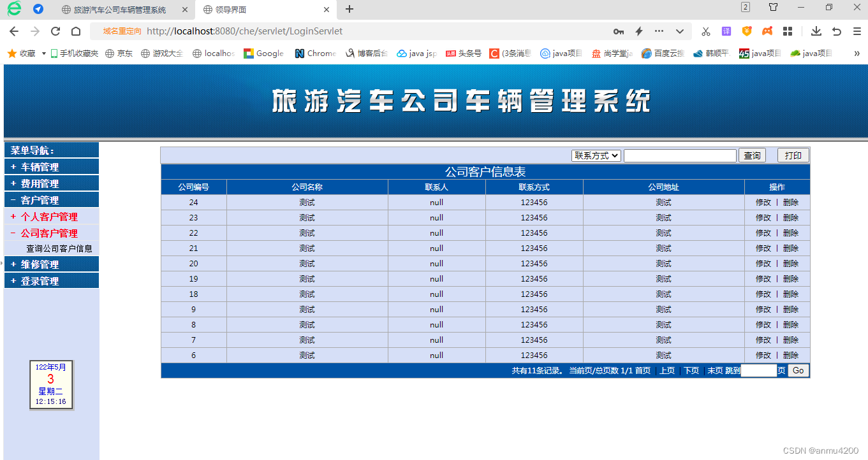This screenshot has height=460, width=868.
Task: Expand the 费用管理 menu
Action: pos(52,183)
